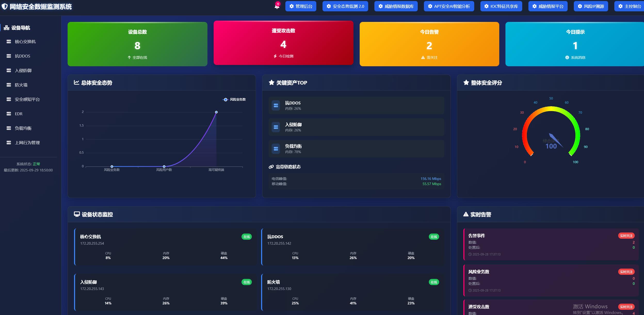644x315 pixels.
Task: Open the 安全态势监测 2.0 button
Action: coord(345,6)
